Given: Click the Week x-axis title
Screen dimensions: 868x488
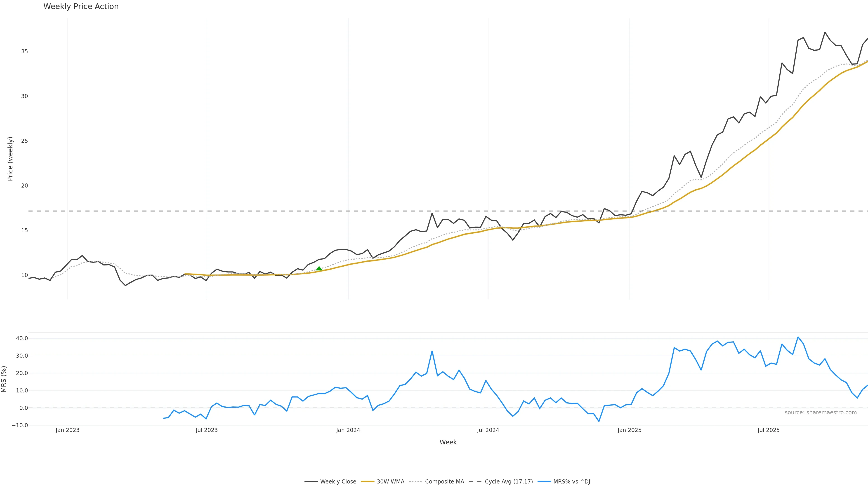Looking at the screenshot, I should [448, 442].
